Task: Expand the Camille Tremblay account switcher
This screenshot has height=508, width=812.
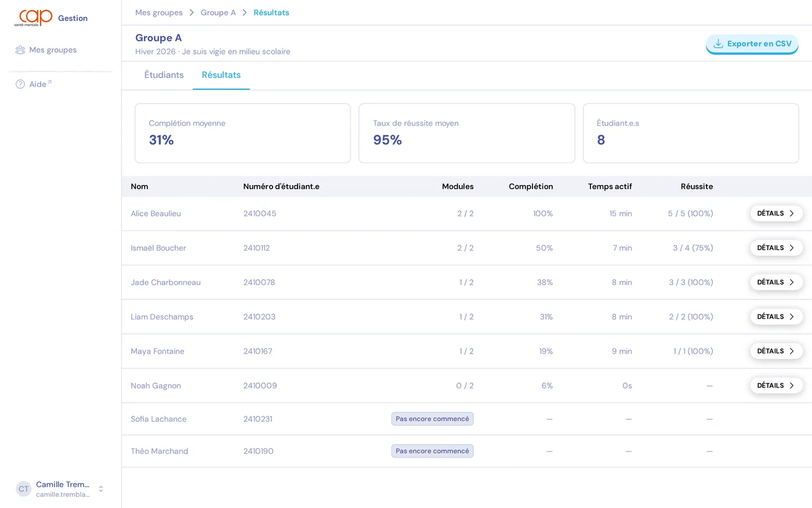Action: click(x=101, y=489)
